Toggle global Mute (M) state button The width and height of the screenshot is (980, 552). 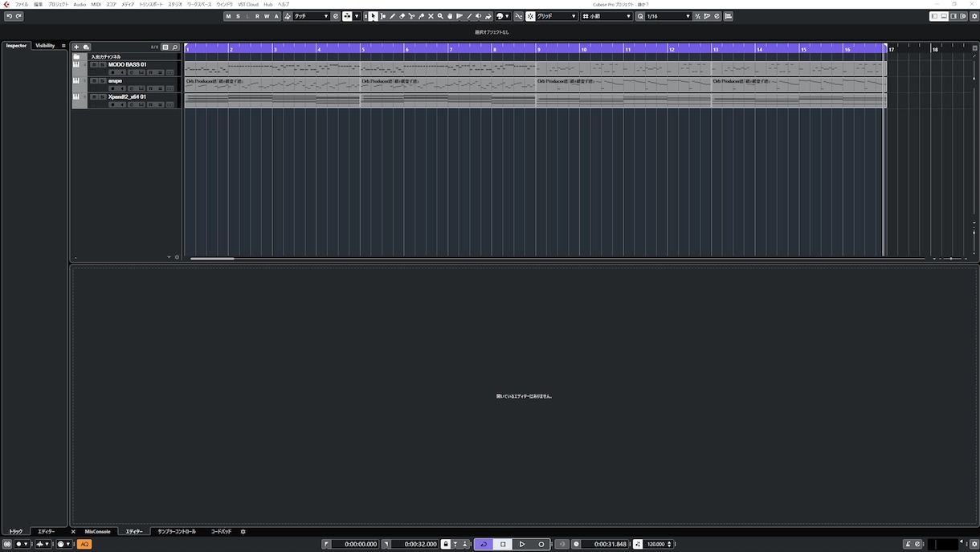[x=228, y=16]
